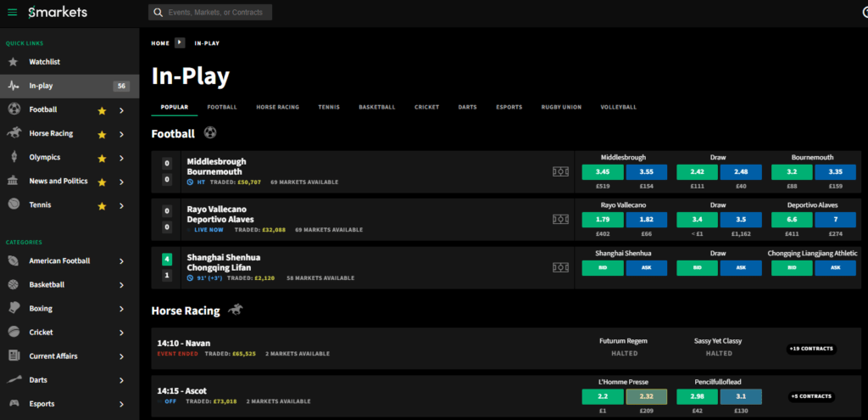Click the BID button under Shanghai Shenhua

coord(603,267)
